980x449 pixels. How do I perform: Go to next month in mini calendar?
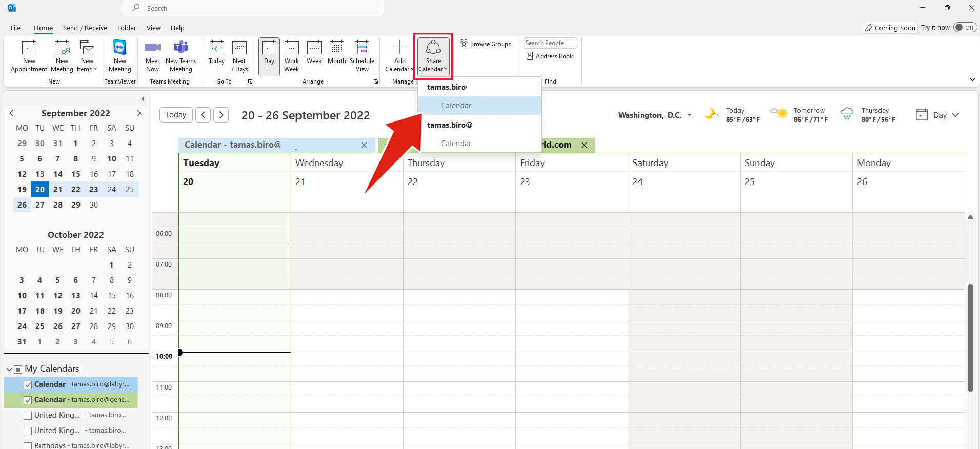pos(138,113)
